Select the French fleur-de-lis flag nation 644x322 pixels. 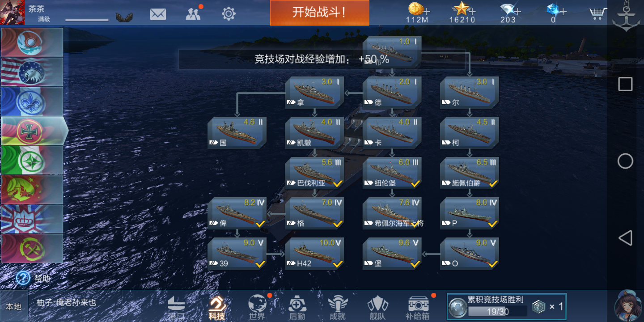(32, 102)
